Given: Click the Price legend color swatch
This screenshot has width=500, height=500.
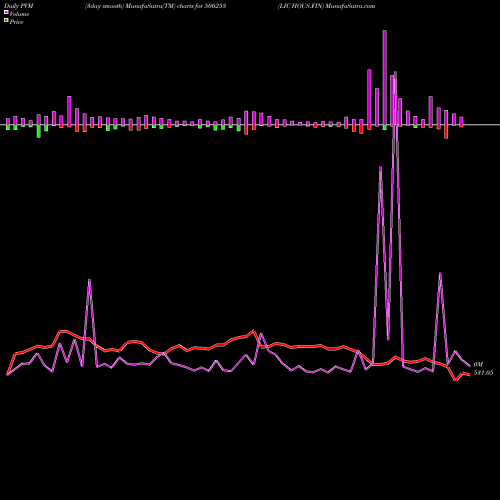Looking at the screenshot, I should 6,21.
